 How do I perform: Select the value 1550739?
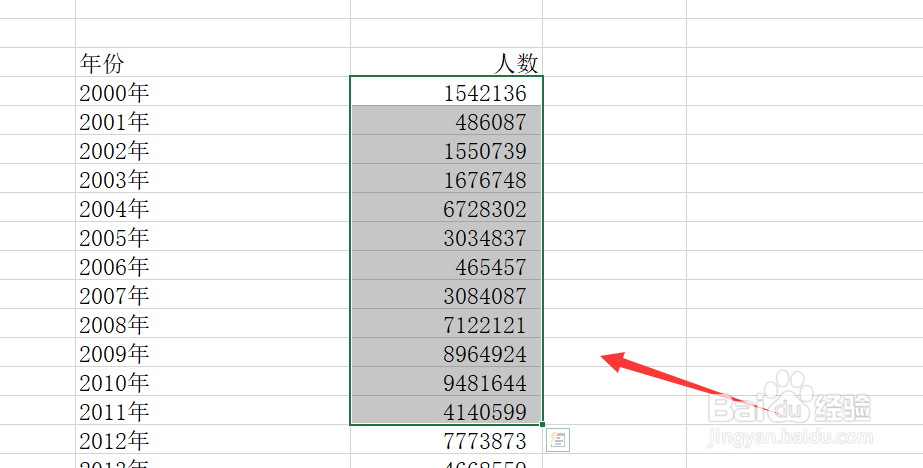click(x=446, y=150)
